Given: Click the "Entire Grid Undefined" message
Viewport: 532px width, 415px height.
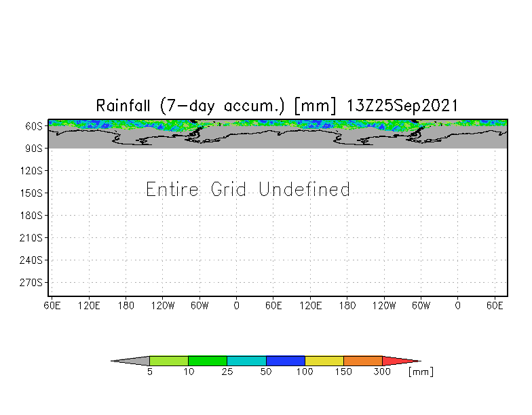Looking at the screenshot, I should click(248, 189).
